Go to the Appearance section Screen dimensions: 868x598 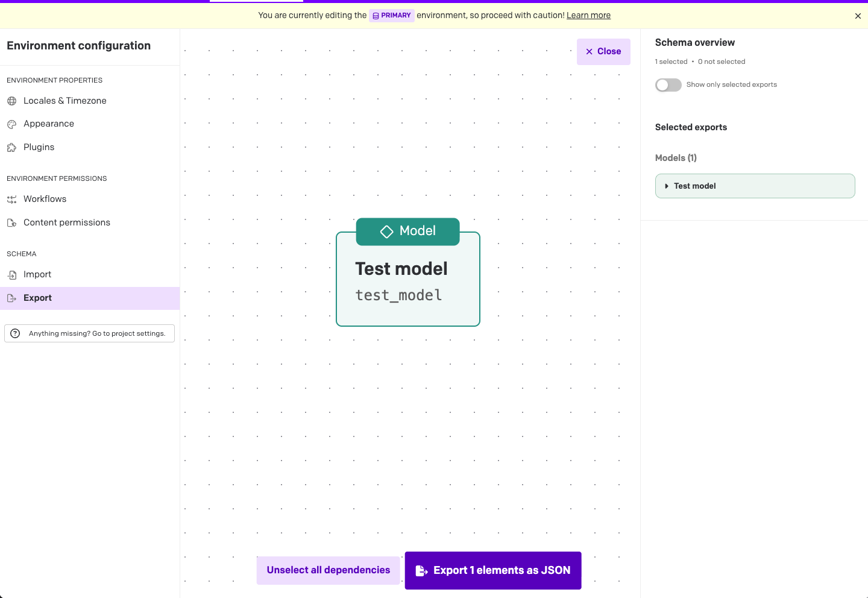49,124
